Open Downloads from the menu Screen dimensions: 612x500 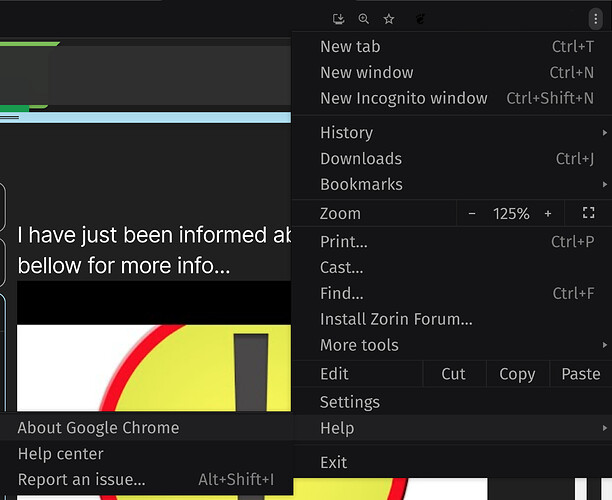[x=452, y=158]
